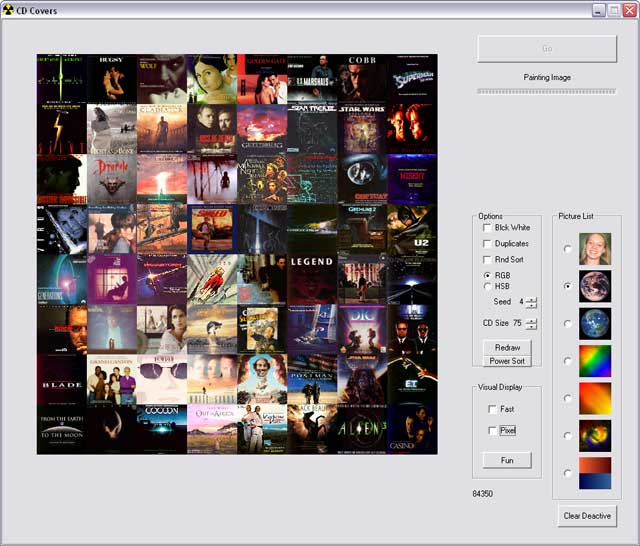The width and height of the screenshot is (640, 546).
Task: Click the Seed value 4 field
Action: point(520,302)
